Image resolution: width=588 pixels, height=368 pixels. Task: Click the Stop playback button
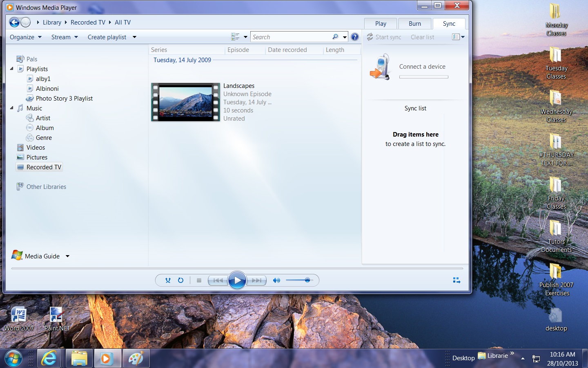pyautogui.click(x=199, y=280)
